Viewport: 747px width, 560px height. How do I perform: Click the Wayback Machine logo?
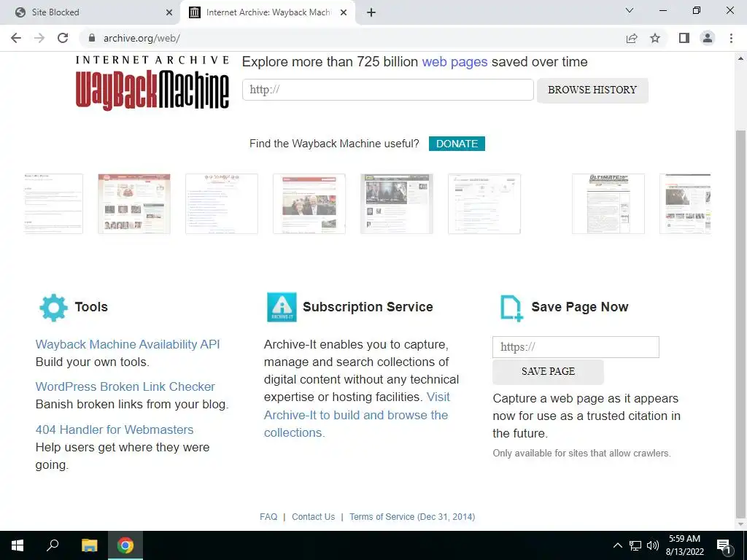click(152, 83)
